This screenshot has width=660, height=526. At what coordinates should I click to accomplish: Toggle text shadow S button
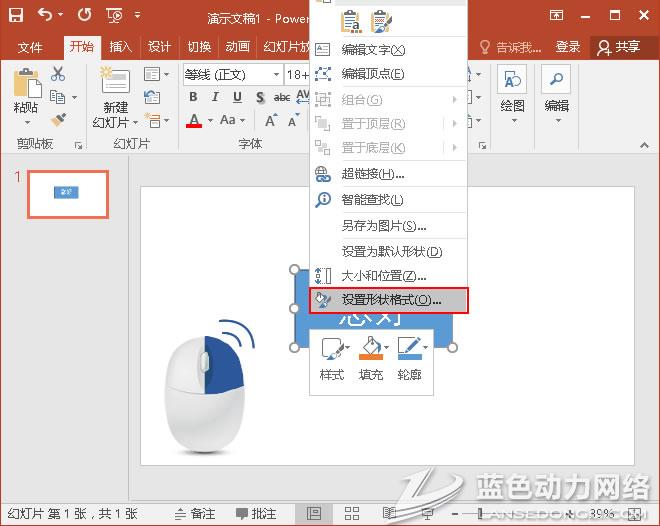[x=260, y=97]
